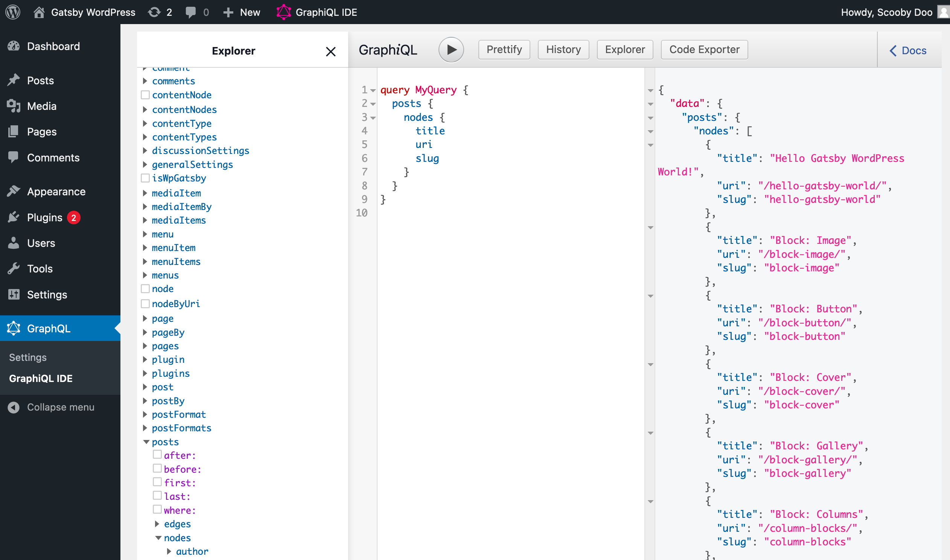Open the Code Exporter button
Image resolution: width=950 pixels, height=560 pixels.
[x=704, y=49]
